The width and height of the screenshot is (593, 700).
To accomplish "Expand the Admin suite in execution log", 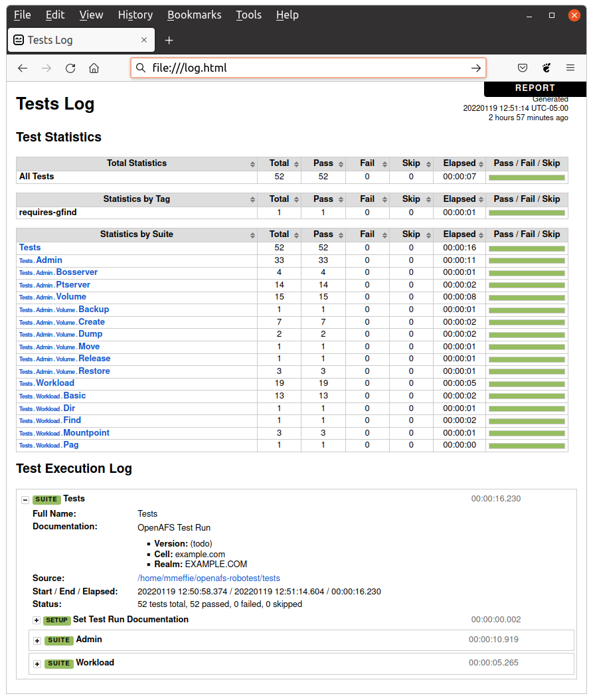I will pyautogui.click(x=37, y=641).
